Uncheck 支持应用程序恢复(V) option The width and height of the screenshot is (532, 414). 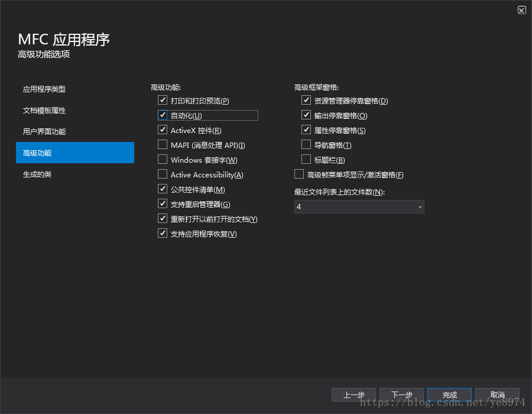163,233
